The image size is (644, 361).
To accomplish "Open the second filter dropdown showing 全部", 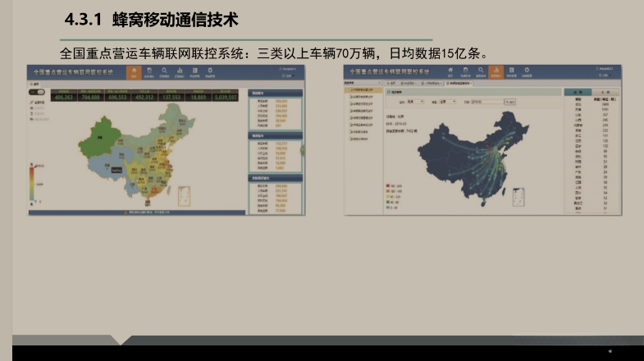I will click(x=447, y=102).
